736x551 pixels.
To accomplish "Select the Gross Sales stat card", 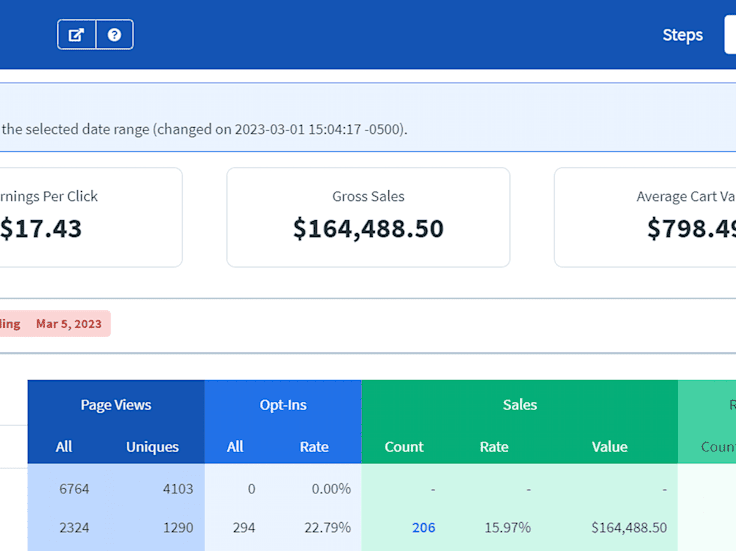I will [x=368, y=217].
